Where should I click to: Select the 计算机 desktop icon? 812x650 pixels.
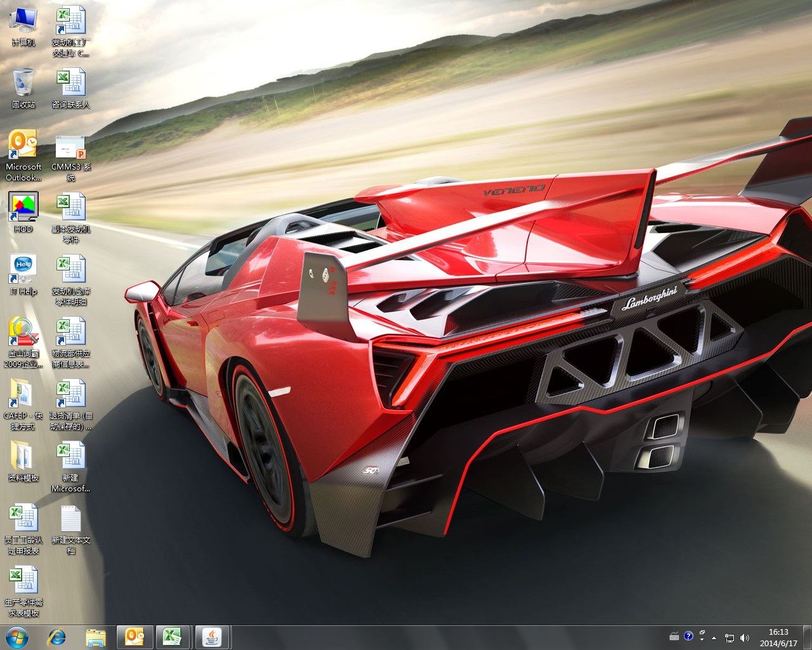point(23,27)
